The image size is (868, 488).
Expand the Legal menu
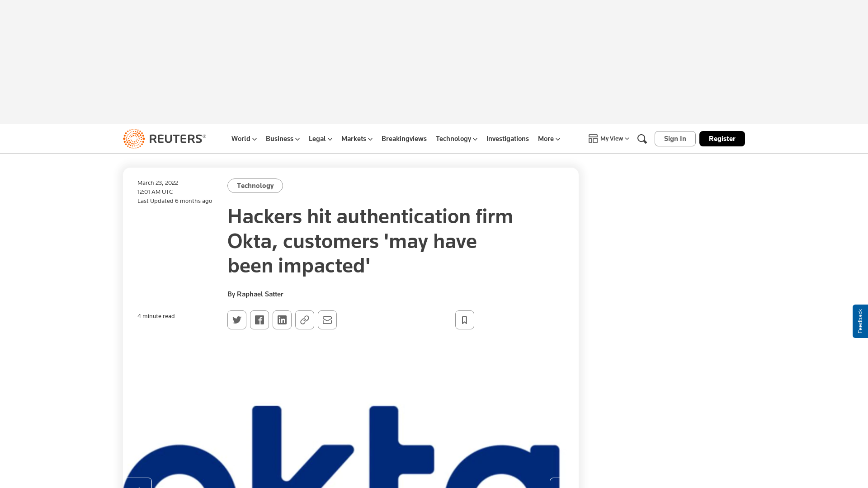(321, 139)
